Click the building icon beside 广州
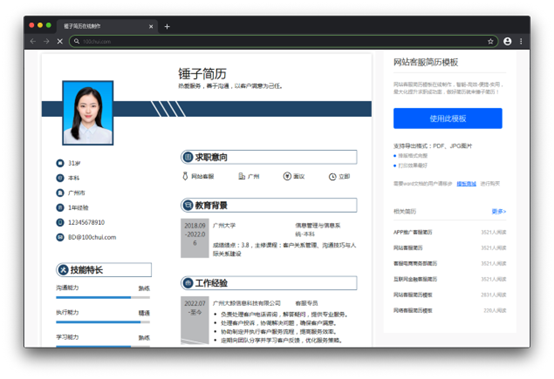Image resolution: width=554 pixels, height=379 pixels. [x=242, y=176]
